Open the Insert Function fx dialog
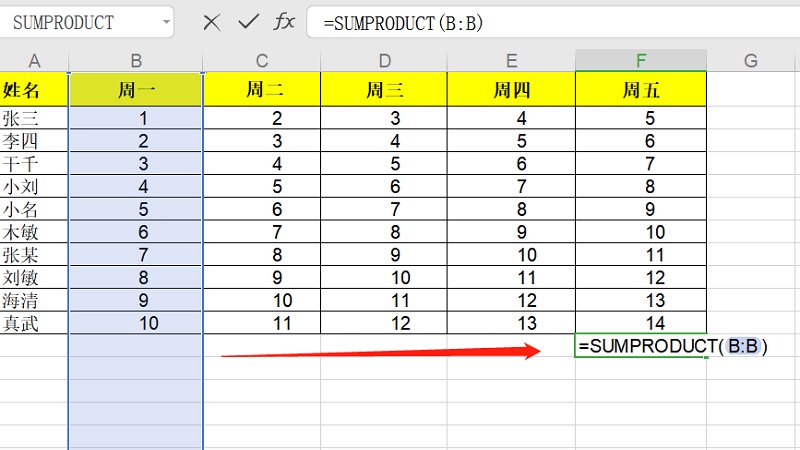Image resolution: width=800 pixels, height=450 pixels. point(285,22)
